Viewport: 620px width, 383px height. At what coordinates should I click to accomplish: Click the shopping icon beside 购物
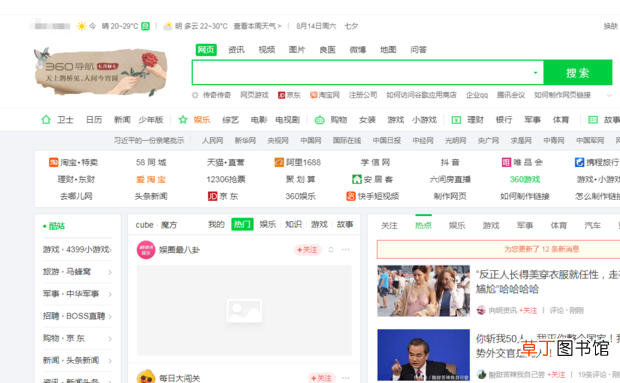point(319,120)
